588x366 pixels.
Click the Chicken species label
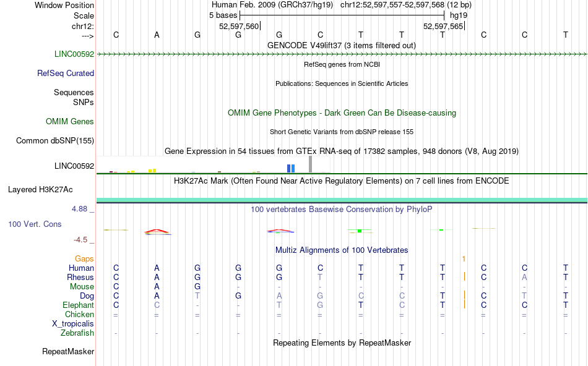79,314
